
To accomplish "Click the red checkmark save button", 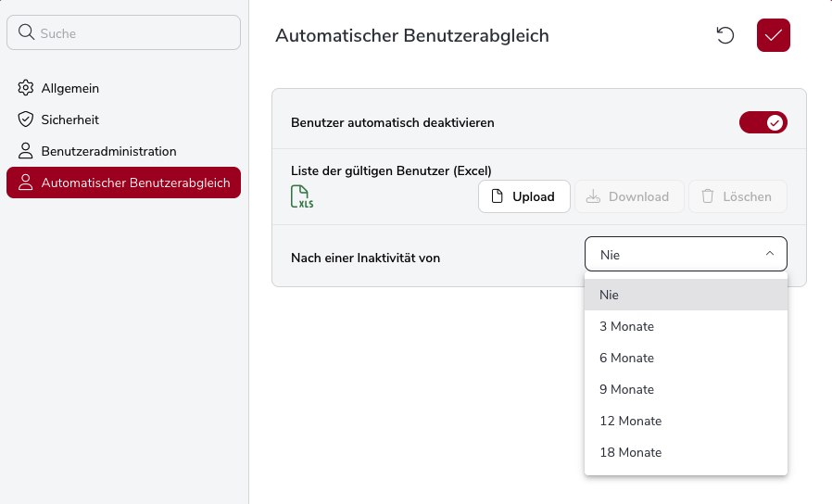I will [x=774, y=35].
